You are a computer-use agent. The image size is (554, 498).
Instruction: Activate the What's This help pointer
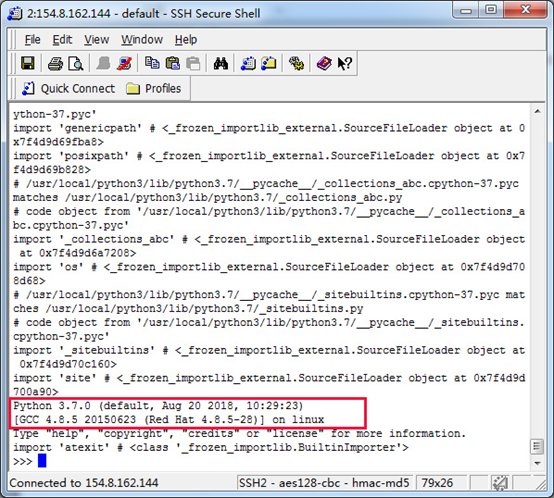pyautogui.click(x=344, y=64)
